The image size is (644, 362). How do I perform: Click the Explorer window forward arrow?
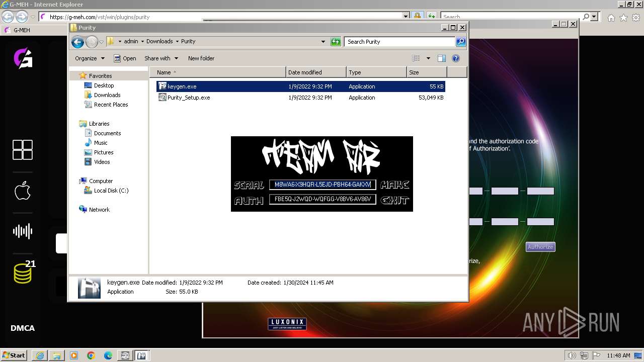(x=92, y=42)
